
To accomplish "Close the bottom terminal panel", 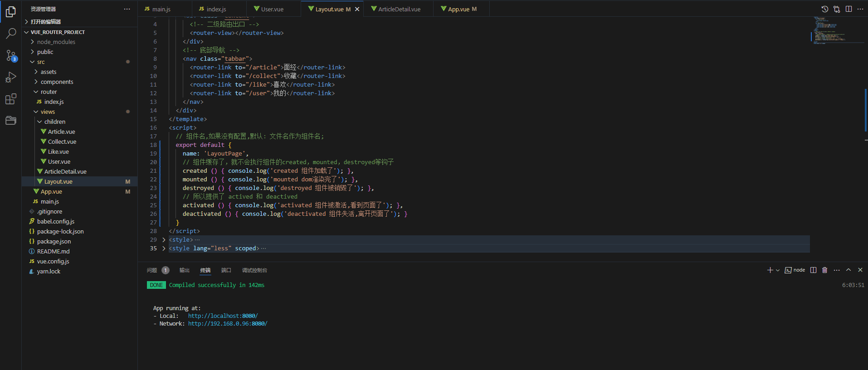I will click(x=860, y=270).
